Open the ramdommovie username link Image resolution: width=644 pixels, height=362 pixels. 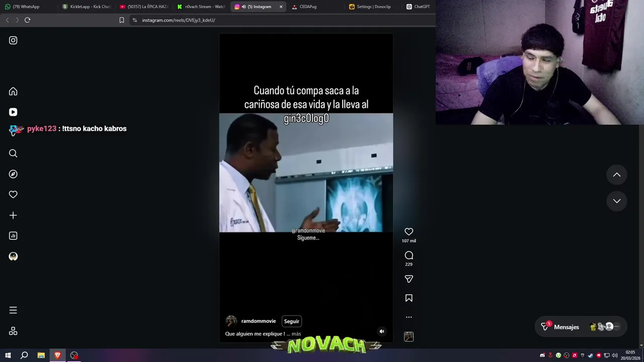click(x=258, y=321)
